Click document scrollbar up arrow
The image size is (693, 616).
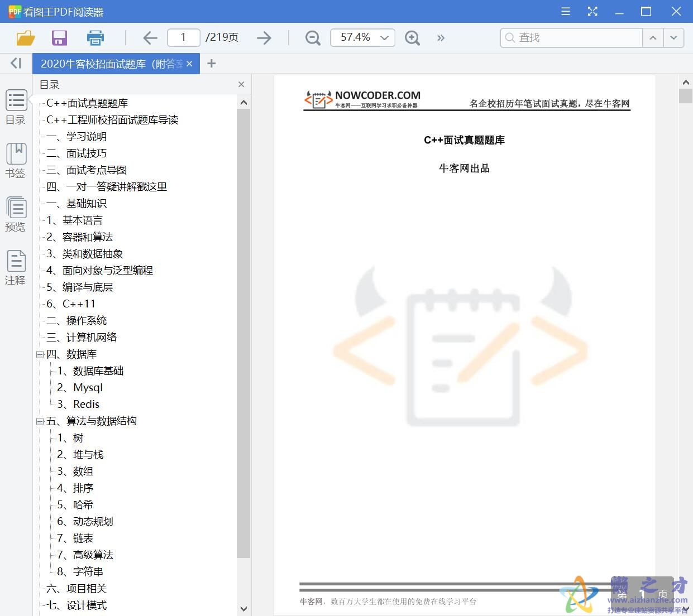(x=686, y=82)
